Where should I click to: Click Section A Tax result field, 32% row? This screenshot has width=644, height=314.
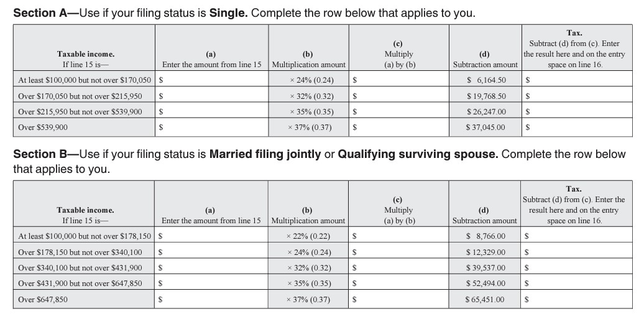coord(578,96)
